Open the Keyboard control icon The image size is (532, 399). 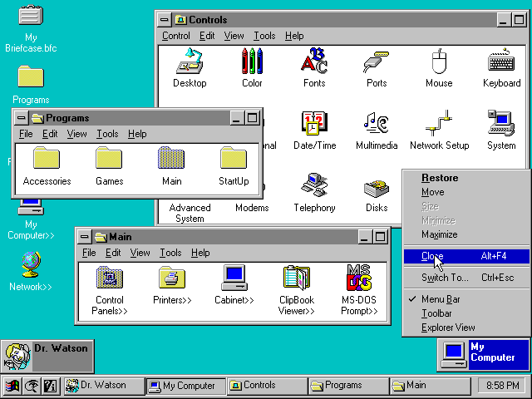click(501, 61)
